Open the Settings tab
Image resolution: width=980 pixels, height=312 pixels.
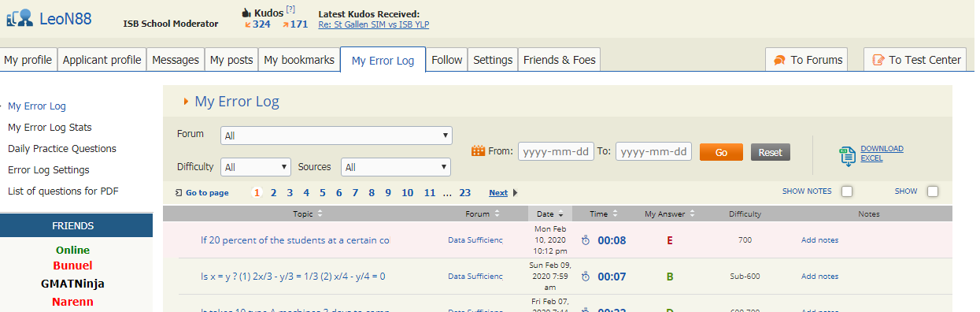click(493, 60)
